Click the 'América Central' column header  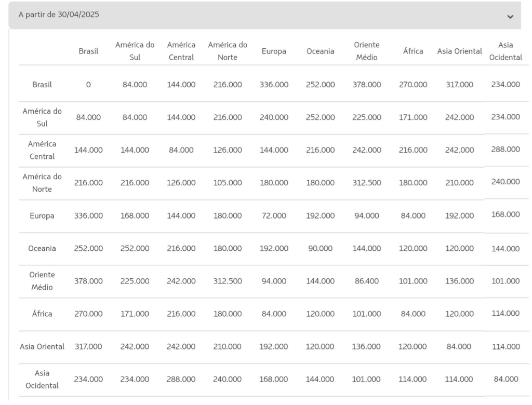coord(181,51)
